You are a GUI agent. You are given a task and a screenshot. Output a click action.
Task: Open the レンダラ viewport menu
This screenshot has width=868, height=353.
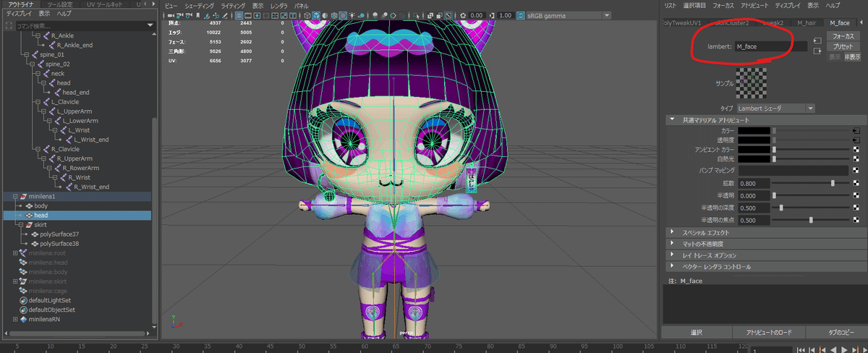click(278, 5)
